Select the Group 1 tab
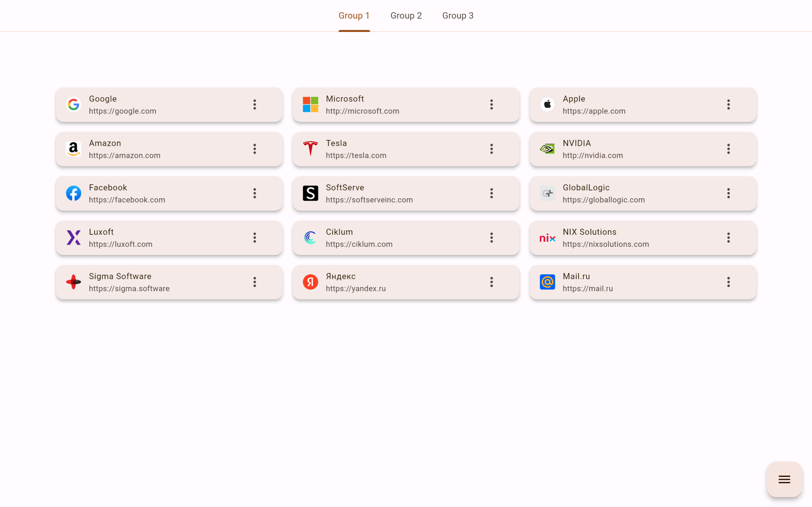 tap(354, 16)
